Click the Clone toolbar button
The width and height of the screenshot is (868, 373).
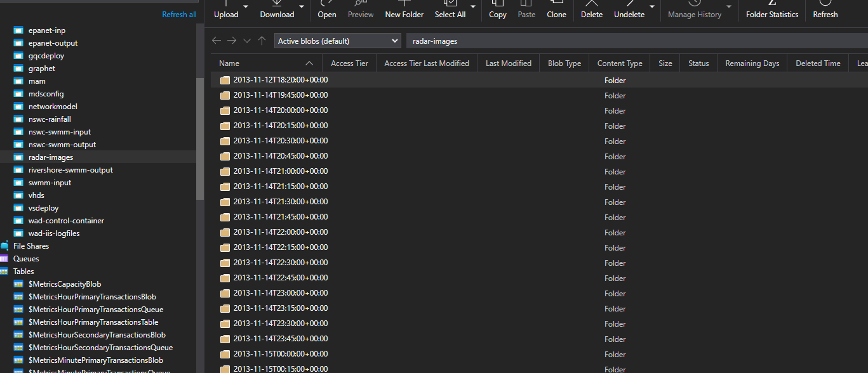(x=556, y=10)
